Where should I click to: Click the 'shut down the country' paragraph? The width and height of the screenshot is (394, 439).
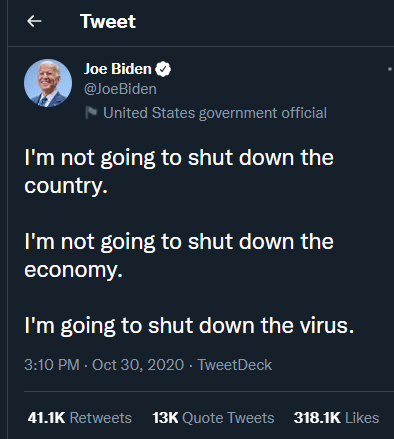point(179,171)
